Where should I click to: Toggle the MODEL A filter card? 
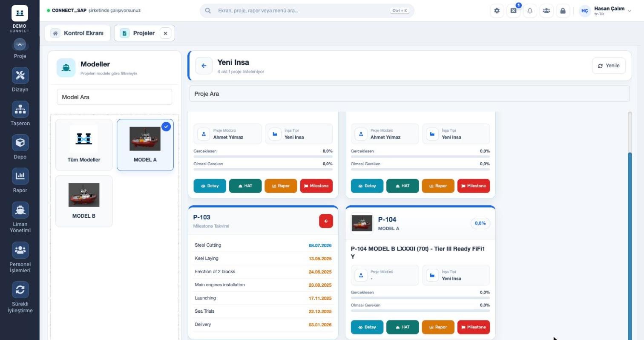tap(145, 145)
